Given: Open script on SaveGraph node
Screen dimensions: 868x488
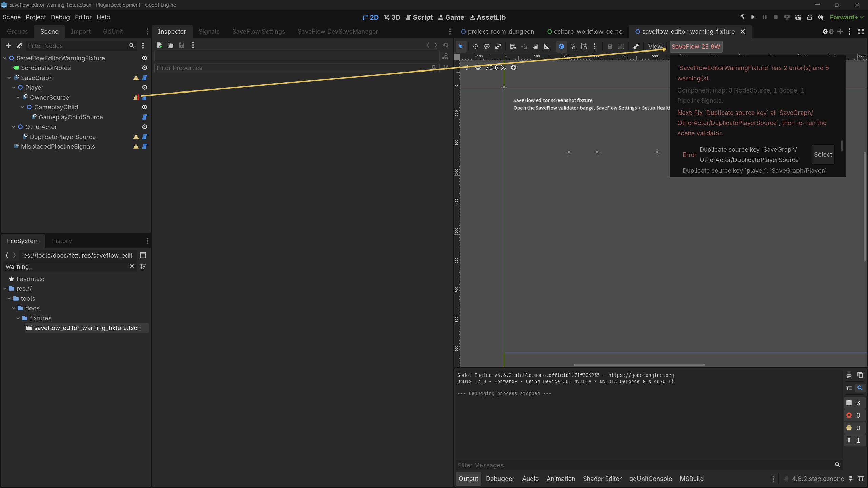Looking at the screenshot, I should (145, 78).
